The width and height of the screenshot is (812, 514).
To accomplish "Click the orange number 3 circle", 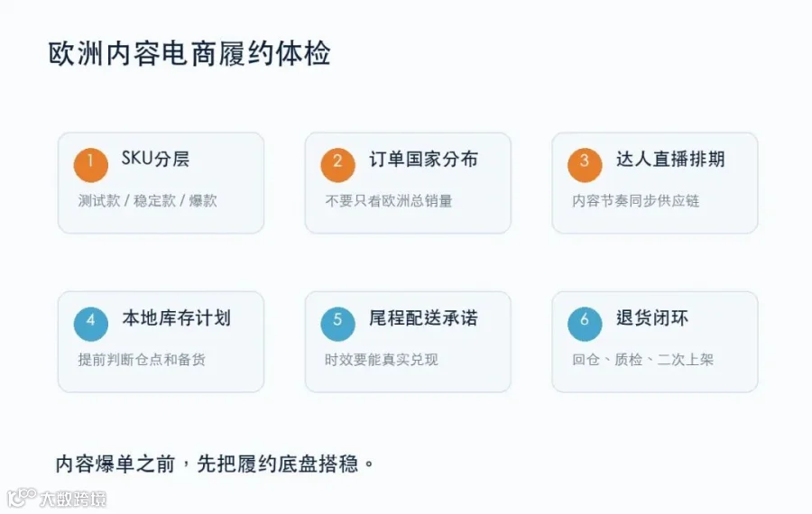I will click(585, 165).
